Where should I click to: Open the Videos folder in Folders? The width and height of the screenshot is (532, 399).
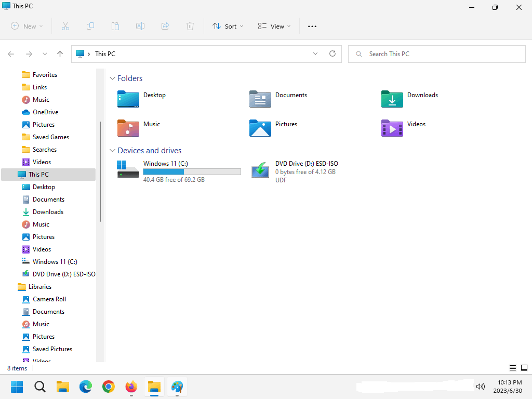(x=403, y=128)
